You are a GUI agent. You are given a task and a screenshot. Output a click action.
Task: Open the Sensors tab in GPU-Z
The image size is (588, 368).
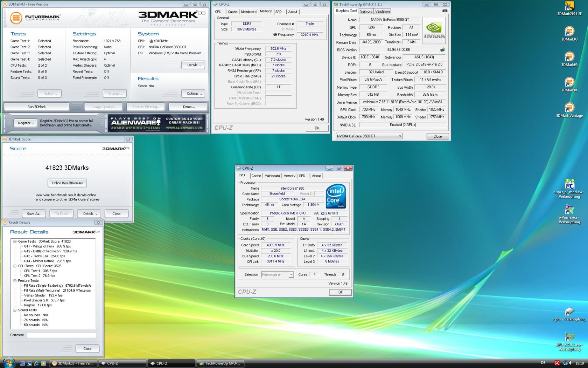366,11
